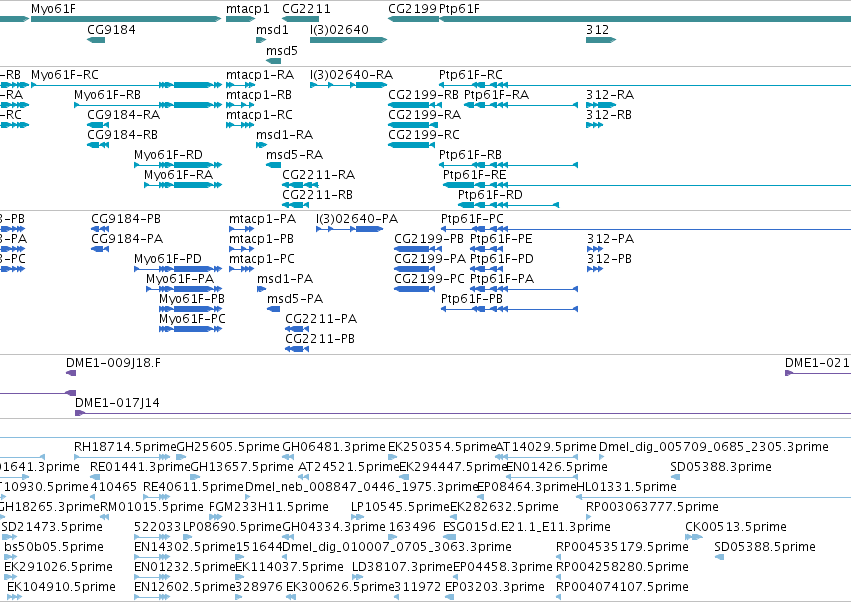Screen dimensions: 851x602
Task: Select protein msd5-PA label
Action: [295, 299]
